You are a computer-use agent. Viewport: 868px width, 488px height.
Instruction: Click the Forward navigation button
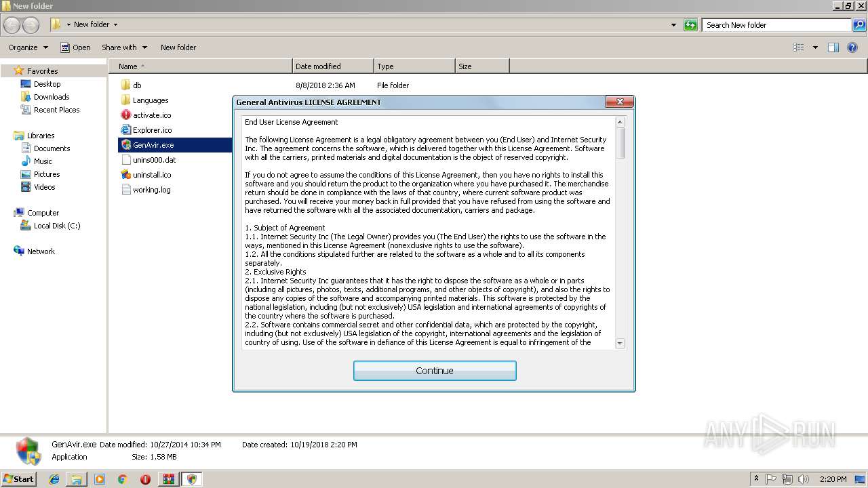click(x=31, y=25)
